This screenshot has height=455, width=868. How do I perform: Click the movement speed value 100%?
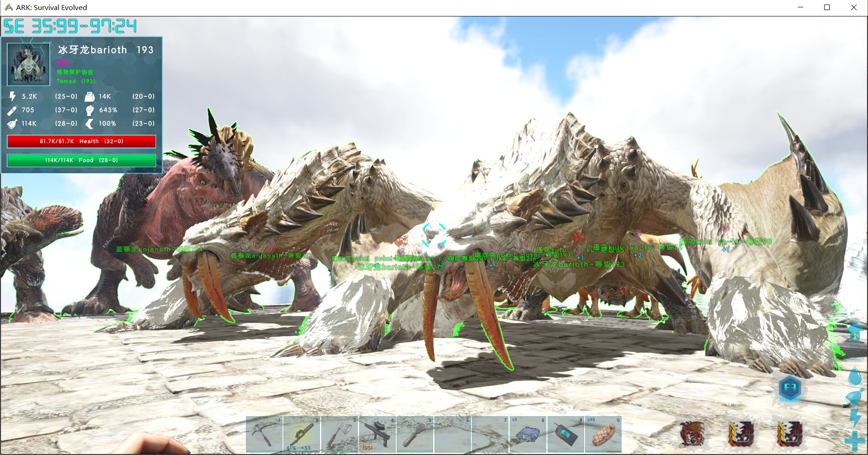tap(107, 124)
